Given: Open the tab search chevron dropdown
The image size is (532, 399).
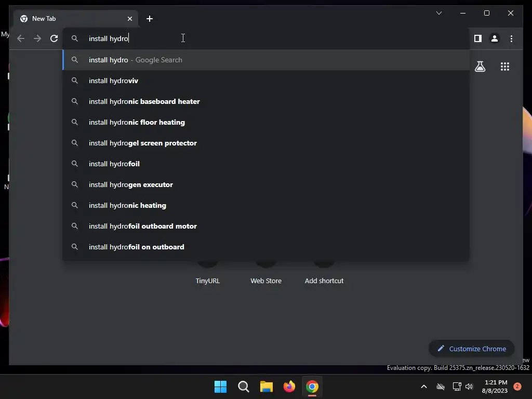Looking at the screenshot, I should (438, 13).
